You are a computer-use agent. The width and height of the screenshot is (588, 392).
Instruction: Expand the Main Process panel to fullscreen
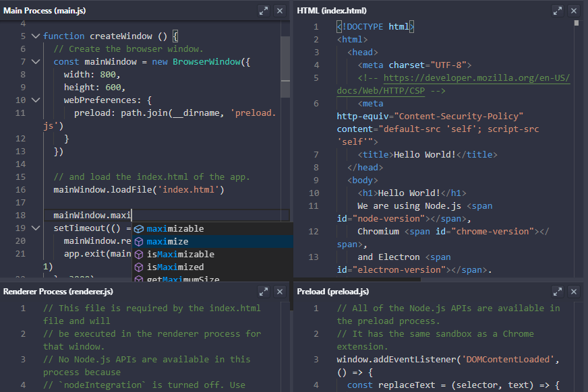click(x=265, y=10)
